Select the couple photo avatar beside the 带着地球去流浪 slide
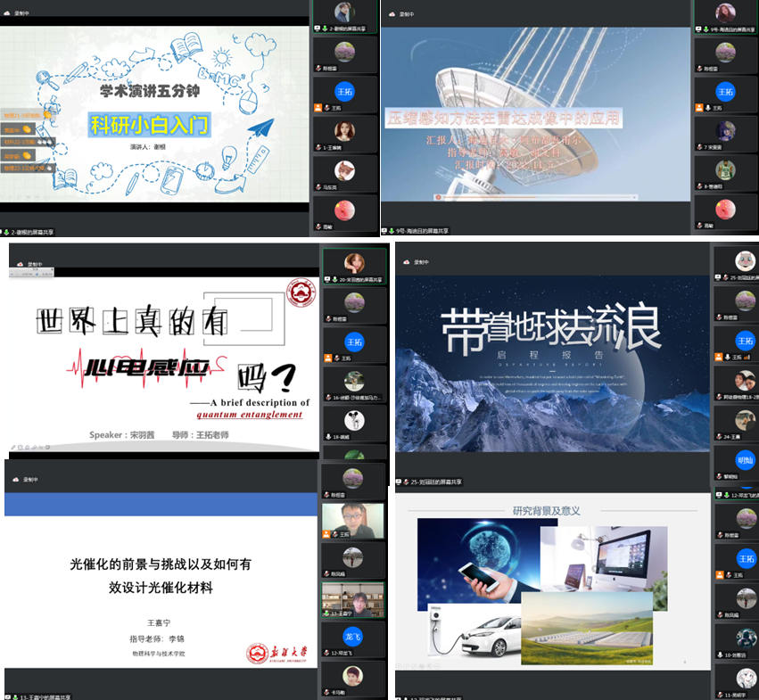The image size is (759, 700). coord(745,381)
